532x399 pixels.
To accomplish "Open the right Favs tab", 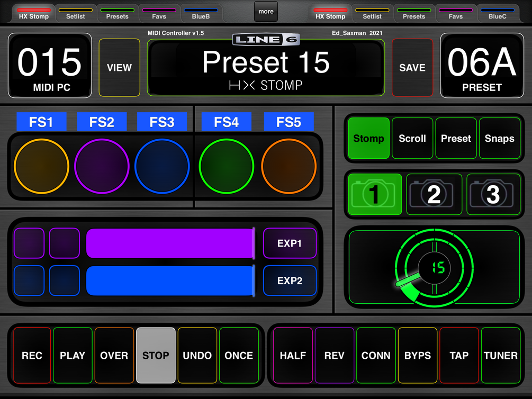I will coord(456,14).
